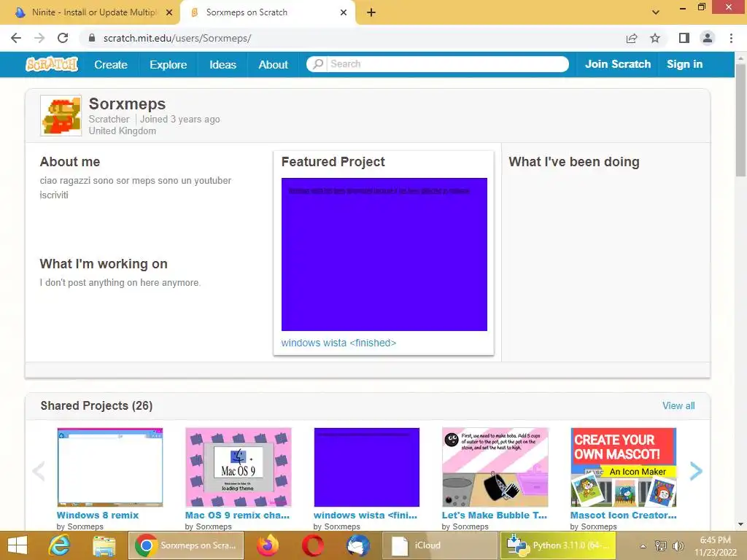This screenshot has height=560, width=747.
Task: Click the scrollbar down arrow
Action: (x=740, y=524)
